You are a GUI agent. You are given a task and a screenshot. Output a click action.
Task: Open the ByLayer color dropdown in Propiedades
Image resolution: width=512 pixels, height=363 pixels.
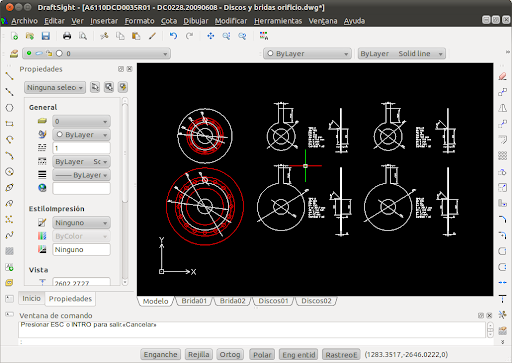tap(81, 135)
